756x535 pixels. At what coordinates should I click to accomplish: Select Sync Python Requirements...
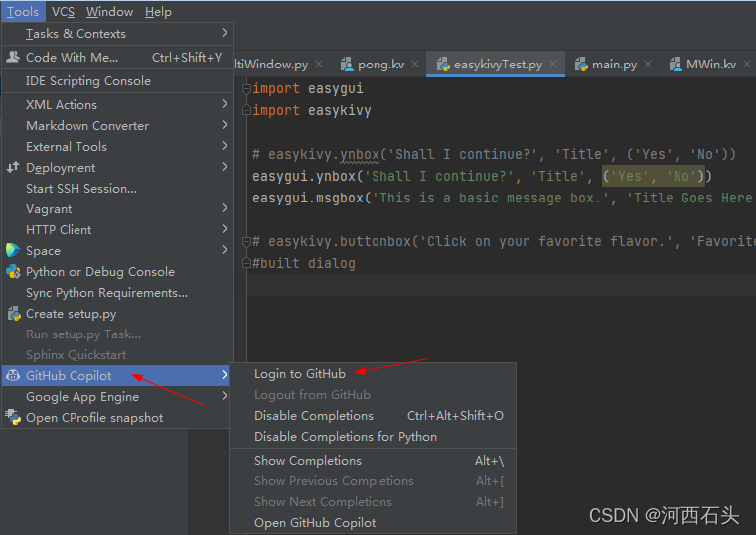click(x=117, y=293)
